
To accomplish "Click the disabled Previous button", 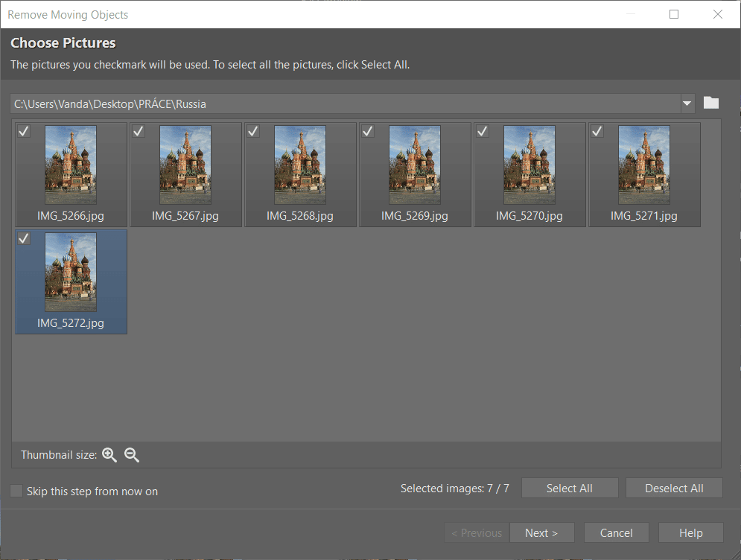I will pyautogui.click(x=477, y=532).
